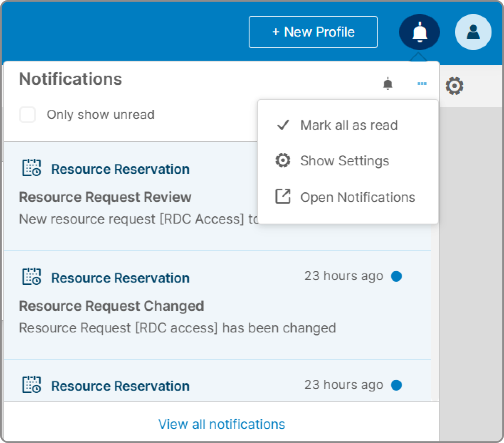Click the + New Profile button
The width and height of the screenshot is (504, 443).
(x=313, y=32)
